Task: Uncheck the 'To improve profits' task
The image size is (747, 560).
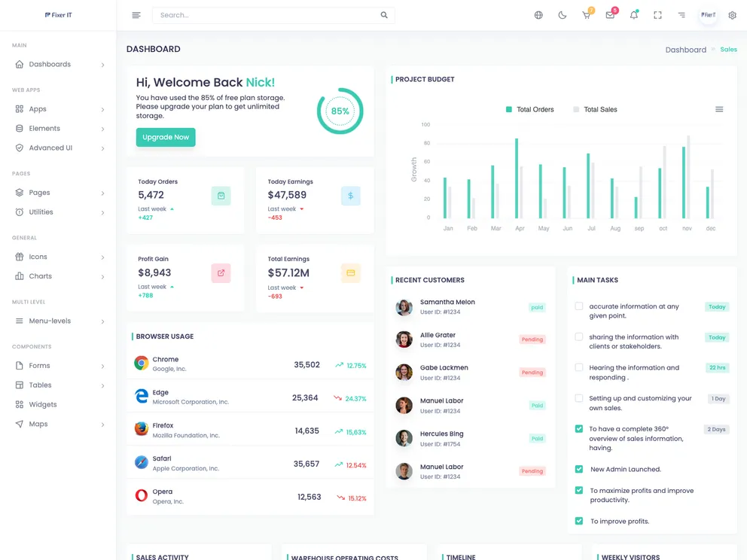Action: coord(579,521)
